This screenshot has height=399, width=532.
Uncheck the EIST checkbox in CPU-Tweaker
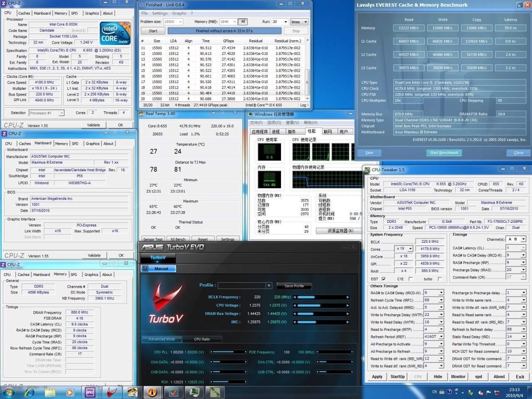(x=384, y=279)
